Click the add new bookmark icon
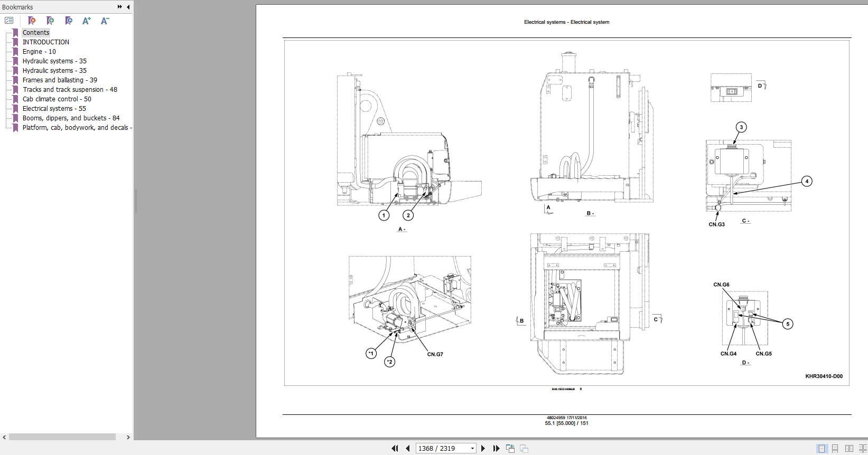 point(50,21)
